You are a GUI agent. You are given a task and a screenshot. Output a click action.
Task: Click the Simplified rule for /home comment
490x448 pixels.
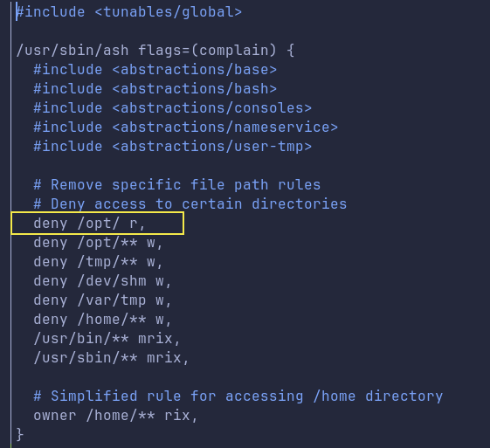(x=238, y=396)
